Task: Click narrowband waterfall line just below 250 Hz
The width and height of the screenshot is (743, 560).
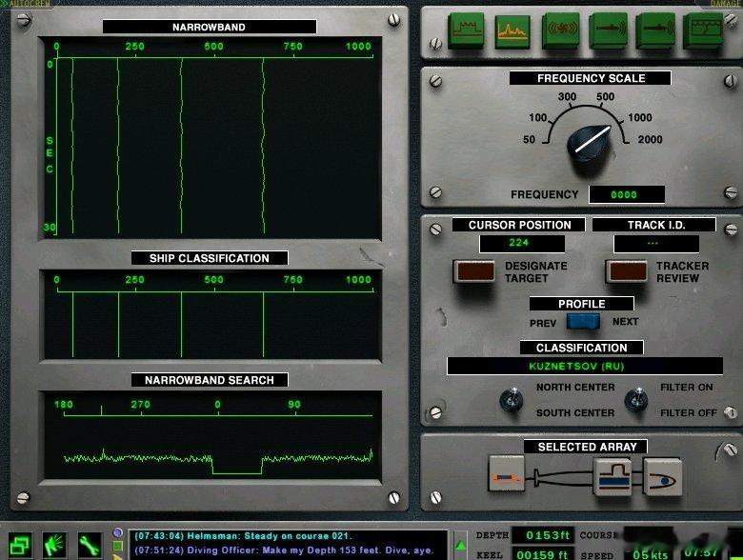Action: coord(118,146)
